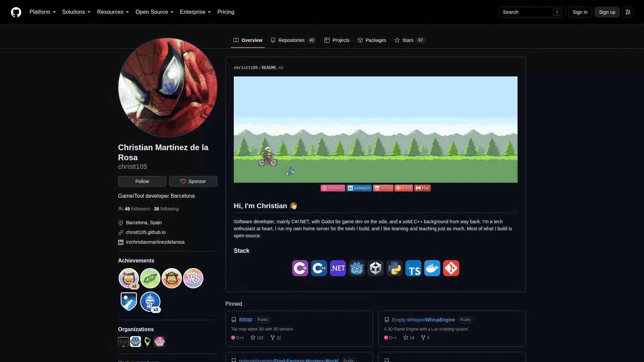
Task: Click the Sign in button
Action: [580, 12]
